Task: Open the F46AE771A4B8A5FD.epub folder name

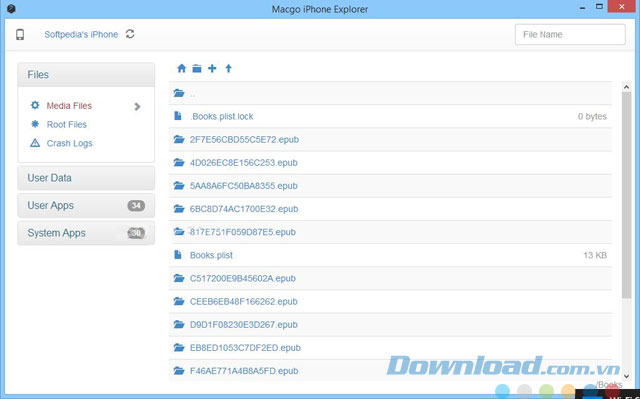Action: click(x=244, y=371)
